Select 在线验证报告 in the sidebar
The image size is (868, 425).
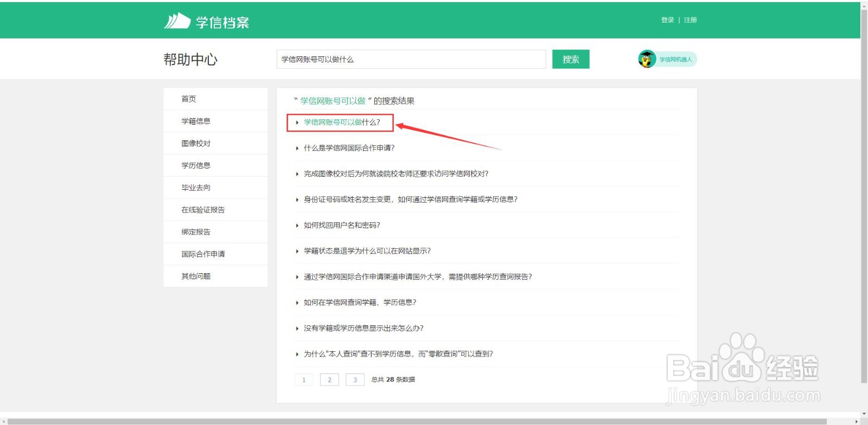[215, 210]
